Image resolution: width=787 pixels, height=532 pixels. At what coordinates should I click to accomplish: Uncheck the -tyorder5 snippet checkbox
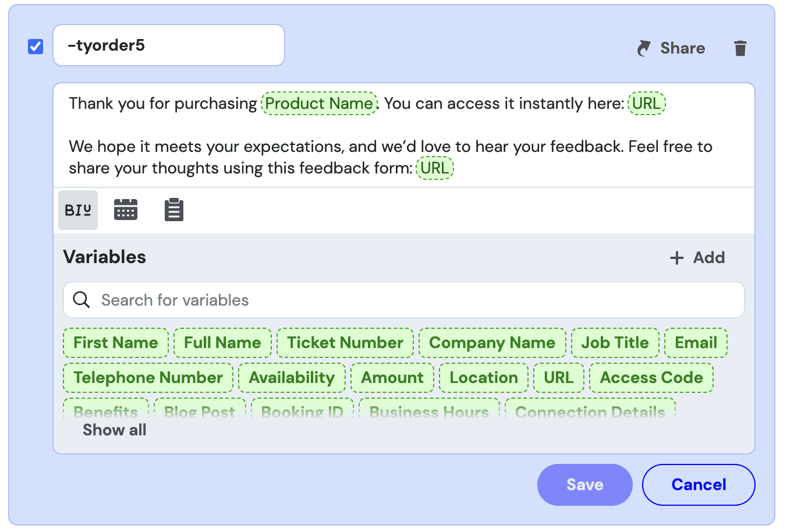(x=36, y=46)
